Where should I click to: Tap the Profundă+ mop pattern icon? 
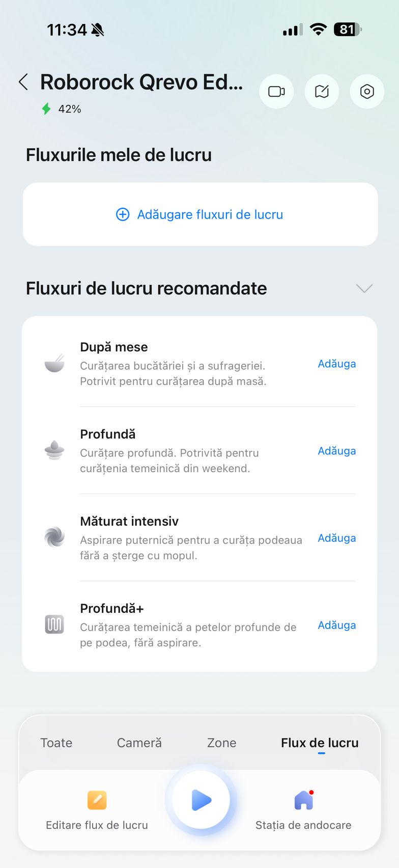coord(54,625)
